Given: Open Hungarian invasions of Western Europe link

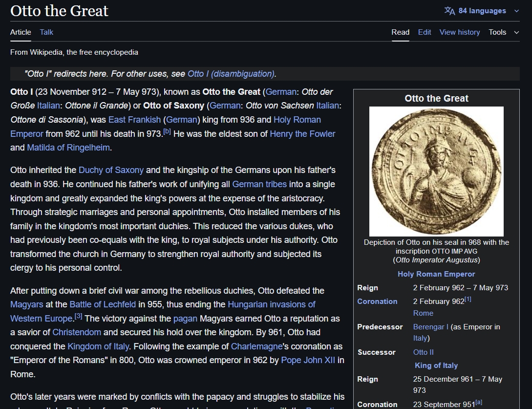Looking at the screenshot, I should (x=272, y=304).
